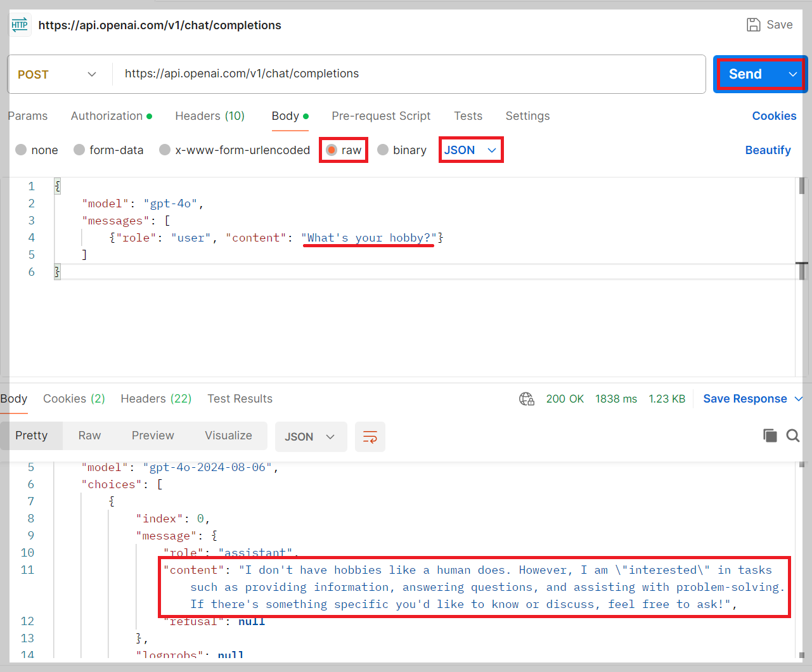Open the Authorization tab
This screenshot has height=672, width=812.
(x=111, y=116)
